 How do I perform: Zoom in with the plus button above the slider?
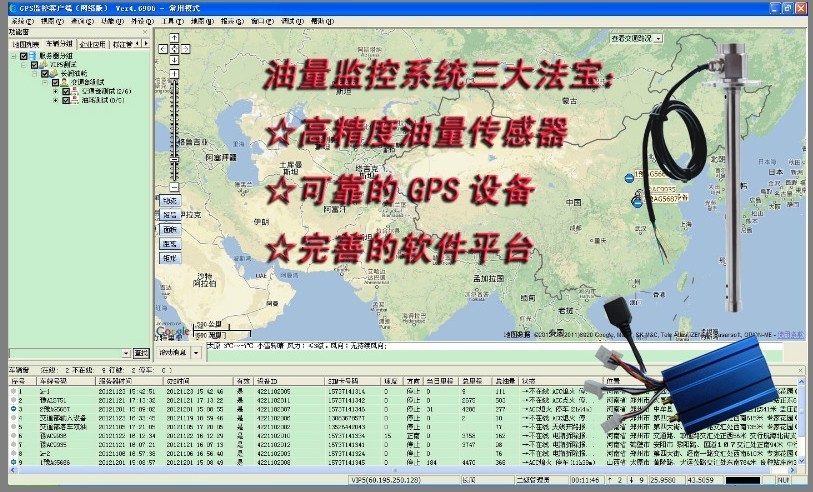coord(174,74)
